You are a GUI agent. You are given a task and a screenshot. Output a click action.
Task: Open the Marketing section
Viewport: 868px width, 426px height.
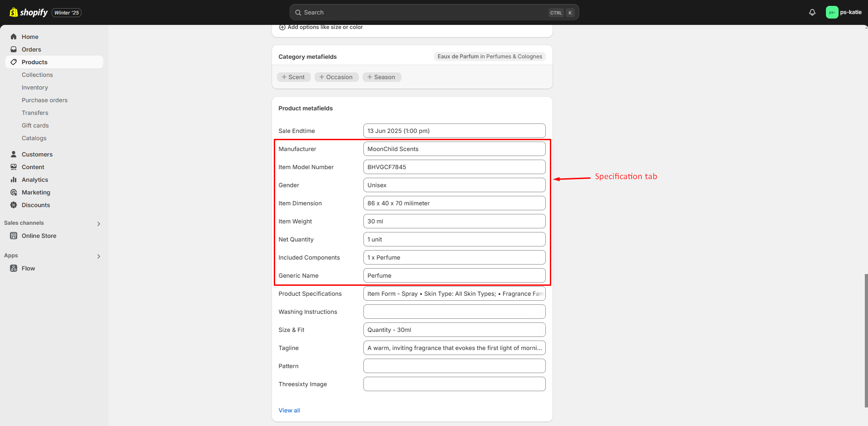36,192
